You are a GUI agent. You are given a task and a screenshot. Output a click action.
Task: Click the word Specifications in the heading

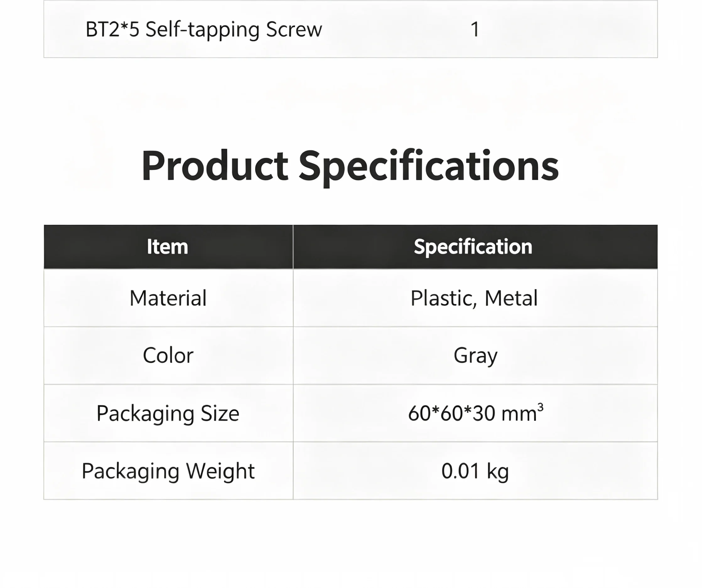pyautogui.click(x=429, y=167)
